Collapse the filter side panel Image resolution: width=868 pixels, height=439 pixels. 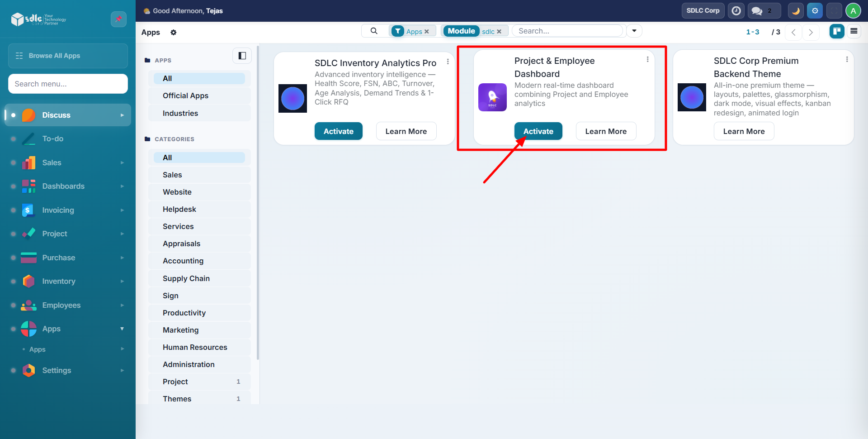click(x=242, y=56)
